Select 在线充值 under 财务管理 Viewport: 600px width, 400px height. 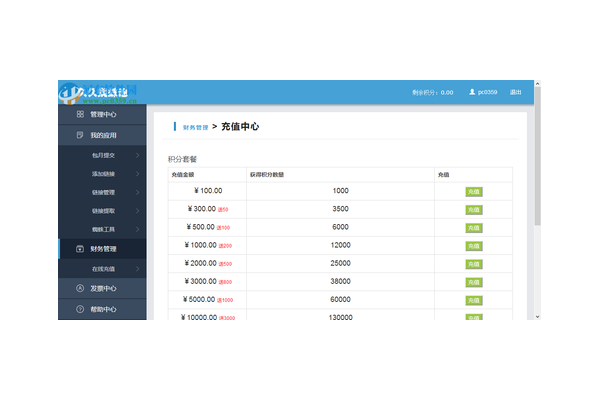coord(104,269)
